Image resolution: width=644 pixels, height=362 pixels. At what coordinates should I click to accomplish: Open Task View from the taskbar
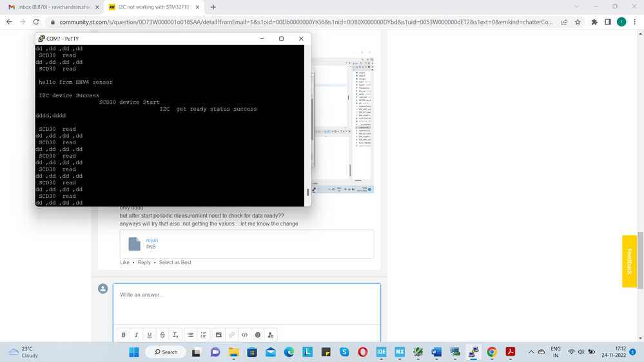197,352
